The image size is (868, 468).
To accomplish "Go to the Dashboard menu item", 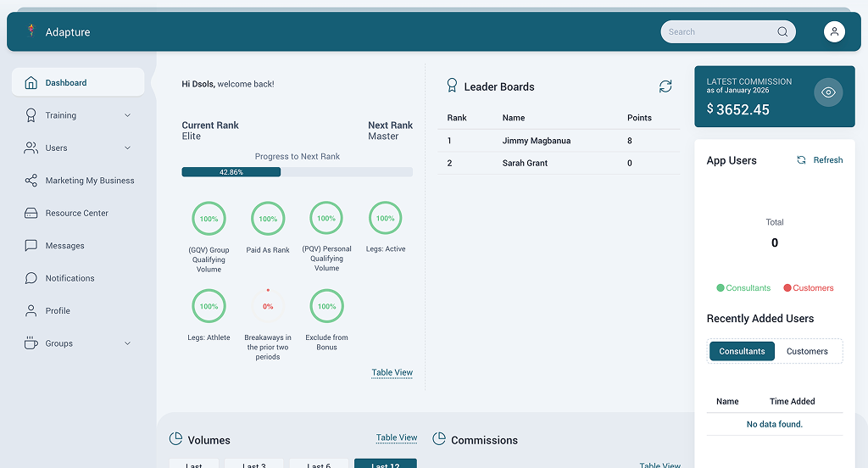I will (66, 83).
